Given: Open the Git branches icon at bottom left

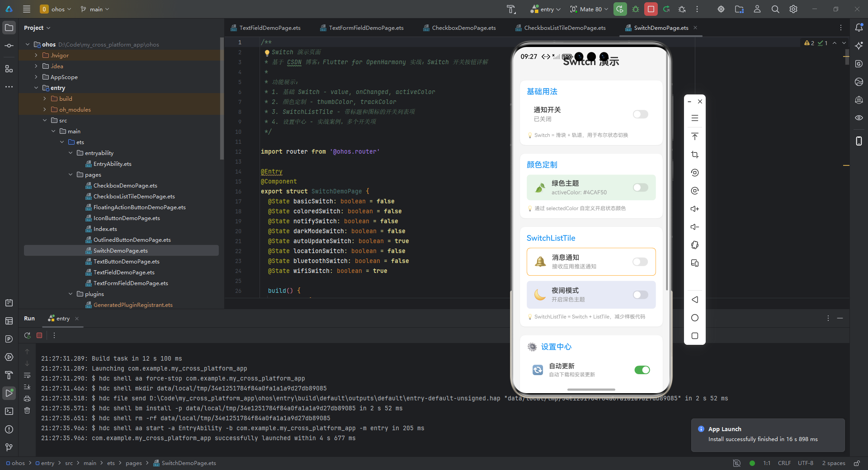Looking at the screenshot, I should pos(9,447).
